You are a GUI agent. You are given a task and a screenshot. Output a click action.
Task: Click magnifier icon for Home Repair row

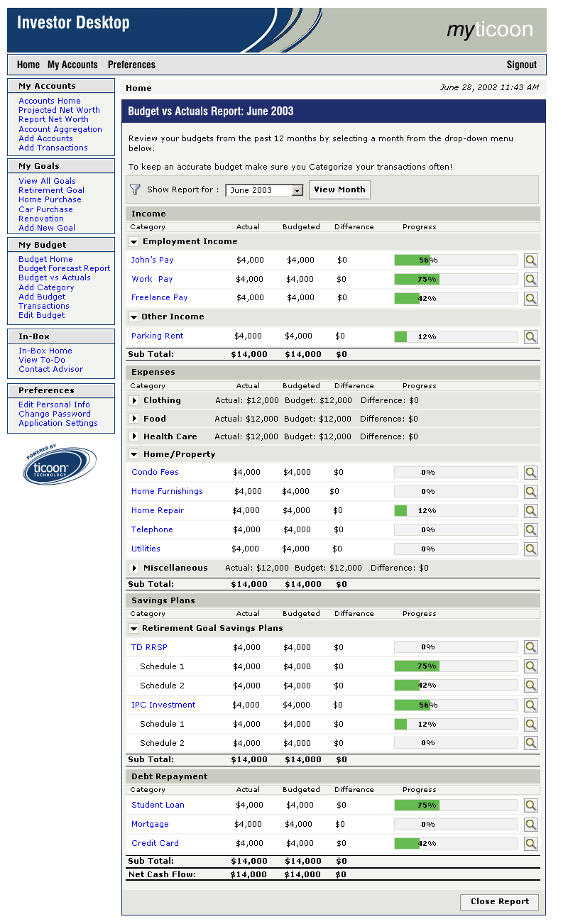click(x=530, y=511)
